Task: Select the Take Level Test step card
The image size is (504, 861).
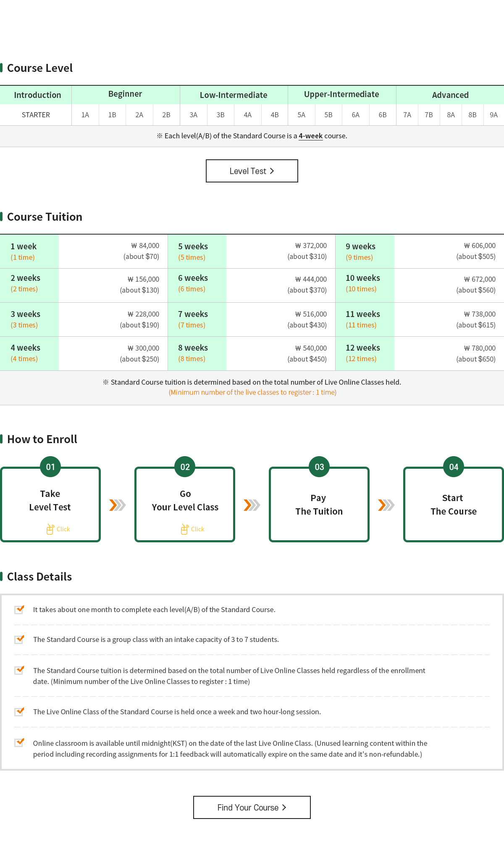Action: pyautogui.click(x=50, y=504)
